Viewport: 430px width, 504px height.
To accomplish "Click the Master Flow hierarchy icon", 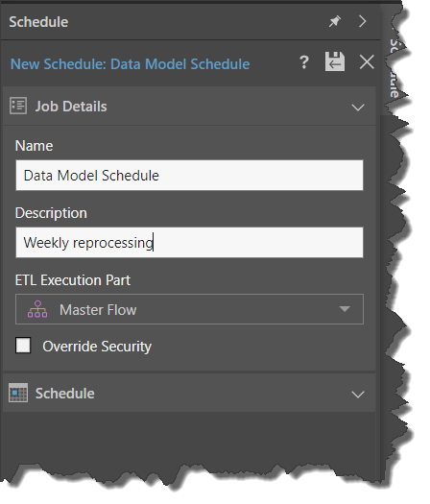I will [x=37, y=309].
